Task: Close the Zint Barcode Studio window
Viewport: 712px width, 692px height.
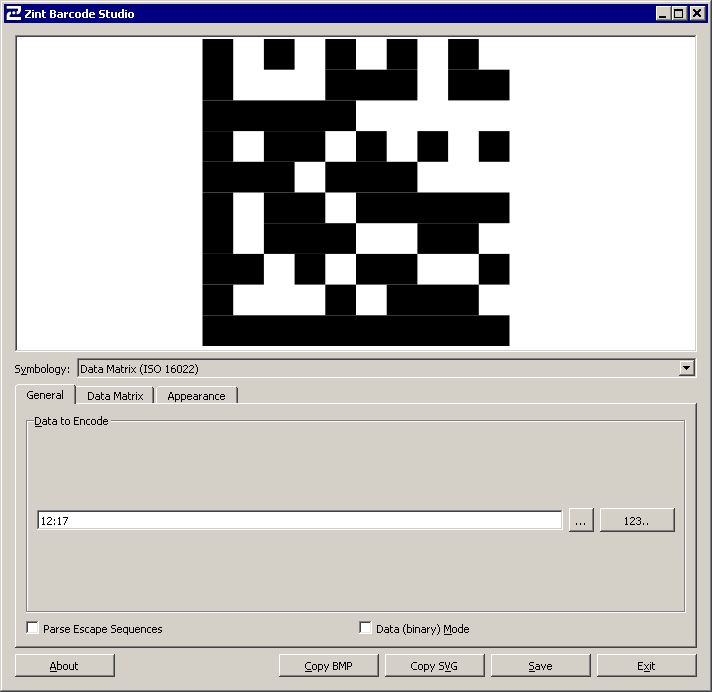Action: click(697, 14)
